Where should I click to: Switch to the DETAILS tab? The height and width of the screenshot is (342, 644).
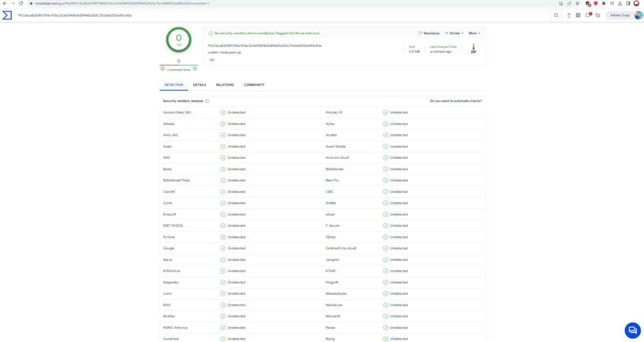(200, 85)
